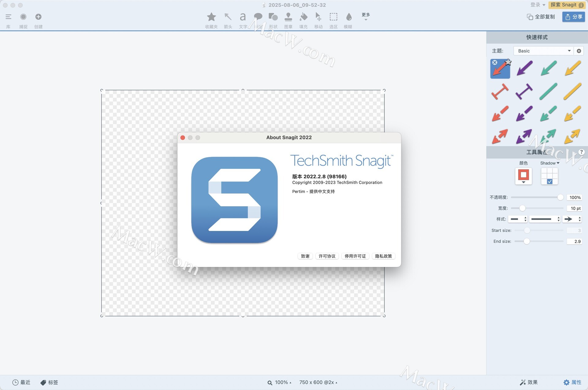This screenshot has width=588, height=390.
Task: Choose the teal dashed arrow style
Action: (x=548, y=113)
